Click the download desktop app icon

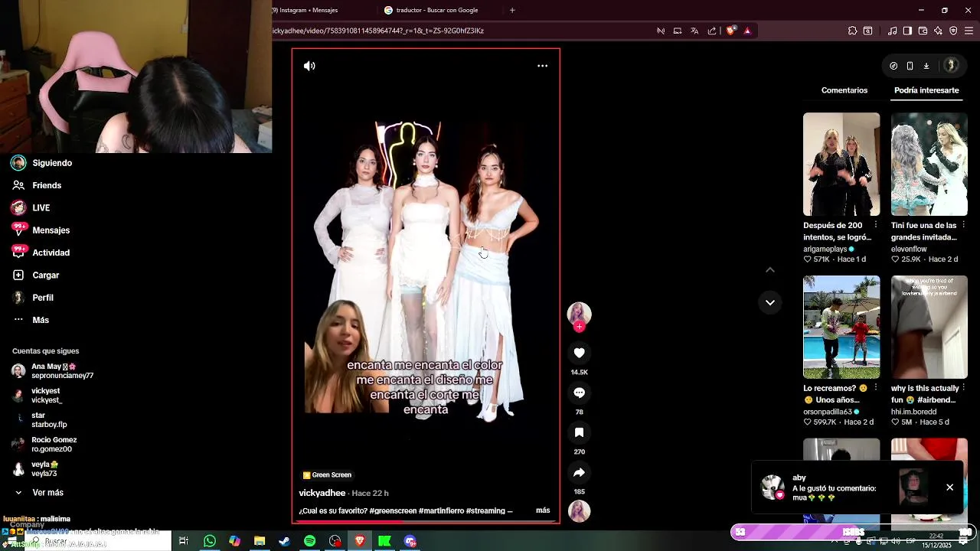click(x=926, y=66)
